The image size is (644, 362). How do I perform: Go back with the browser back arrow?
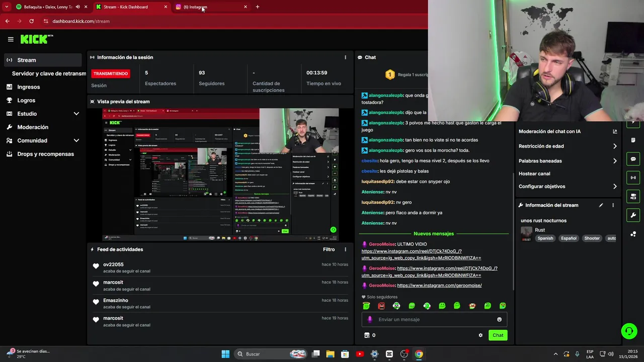[7, 21]
